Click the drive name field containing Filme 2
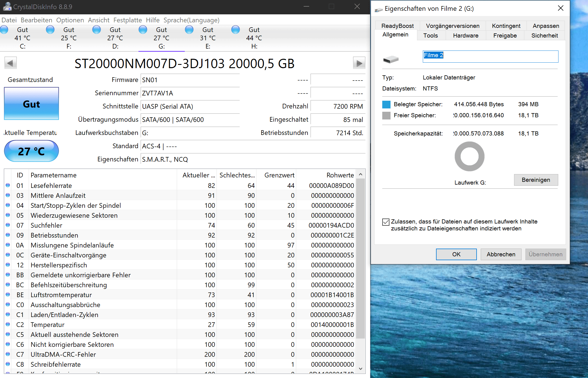Image resolution: width=588 pixels, height=378 pixels. click(x=490, y=57)
